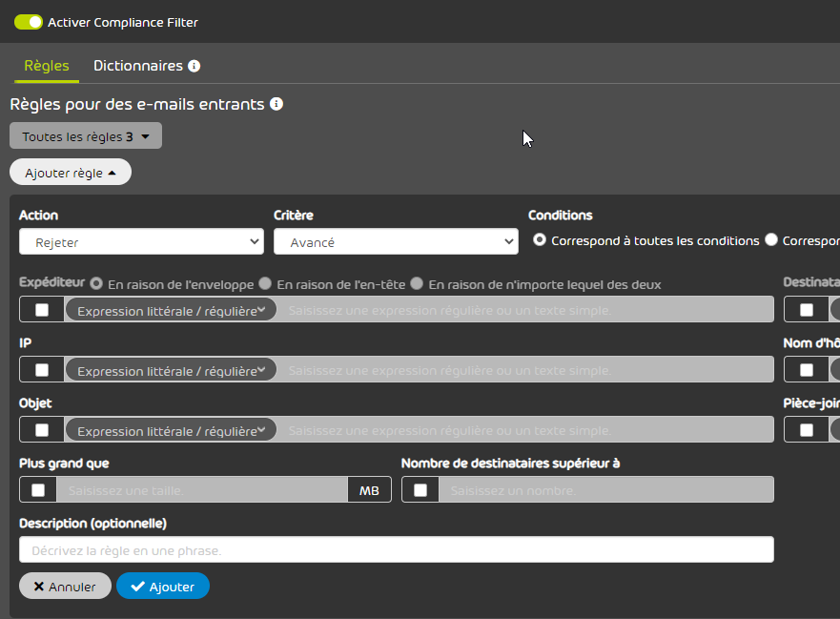Screen dimensions: 840x619
Task: Click the IP expression text field
Action: tap(525, 370)
